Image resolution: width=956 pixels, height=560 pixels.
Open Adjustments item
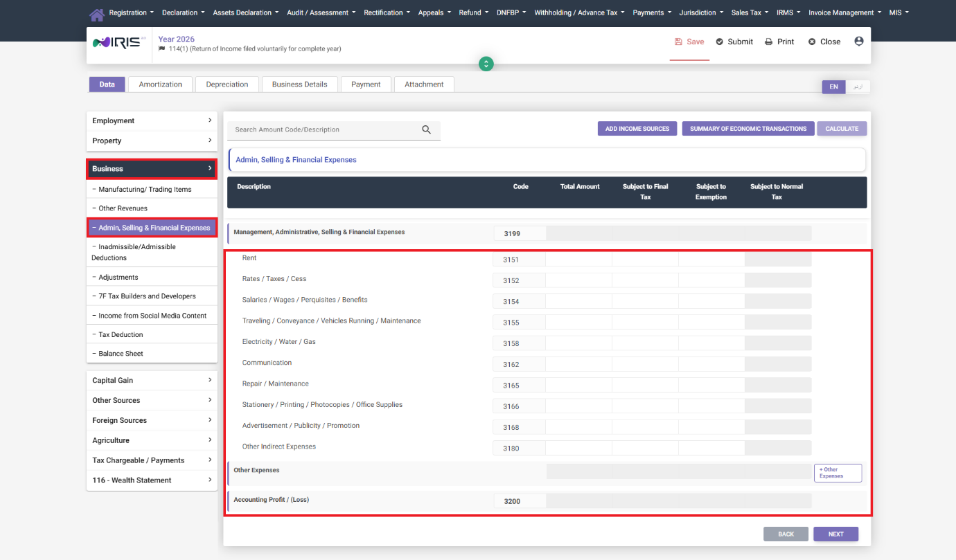coord(152,277)
